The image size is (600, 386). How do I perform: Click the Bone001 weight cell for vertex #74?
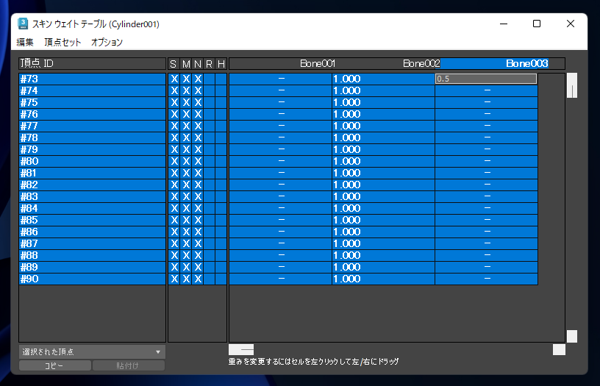coord(280,91)
